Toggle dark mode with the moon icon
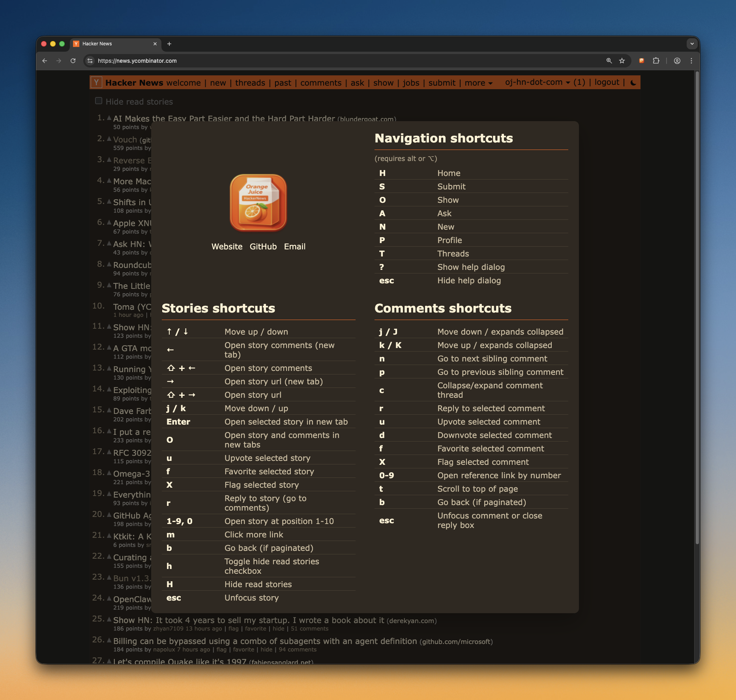 pos(633,82)
